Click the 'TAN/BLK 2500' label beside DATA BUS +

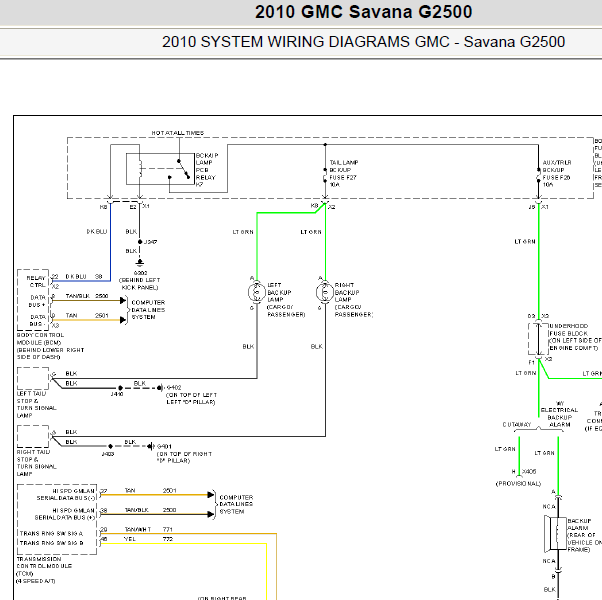click(87, 296)
